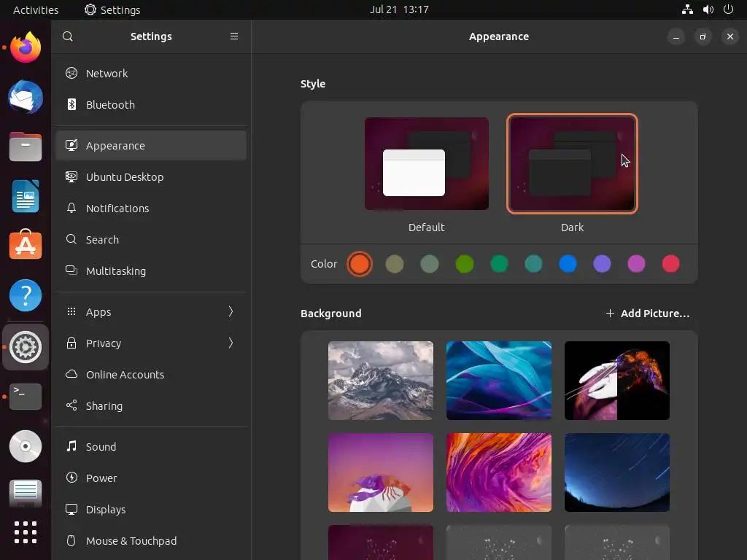This screenshot has width=747, height=560.
Task: Choose the blue accent color
Action: click(568, 264)
